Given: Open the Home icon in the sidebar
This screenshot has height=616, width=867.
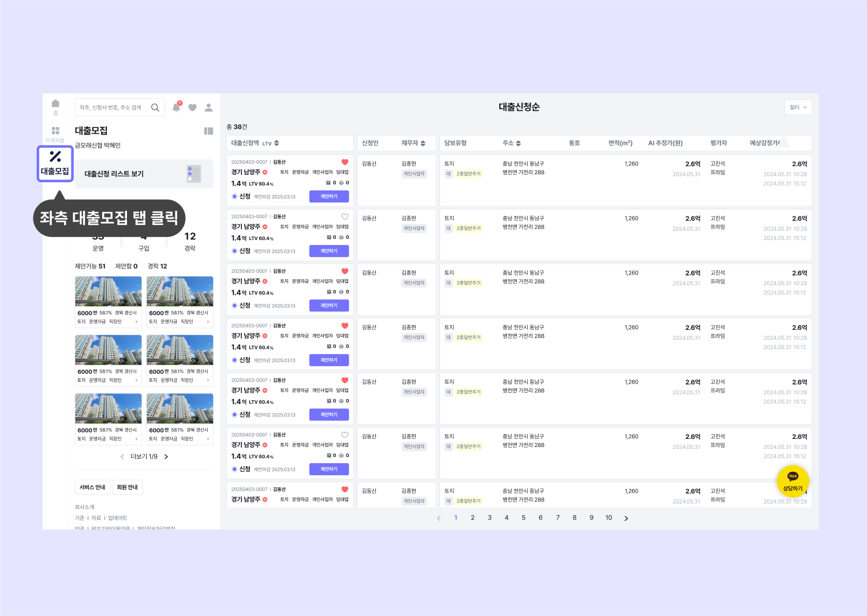Looking at the screenshot, I should (x=55, y=104).
